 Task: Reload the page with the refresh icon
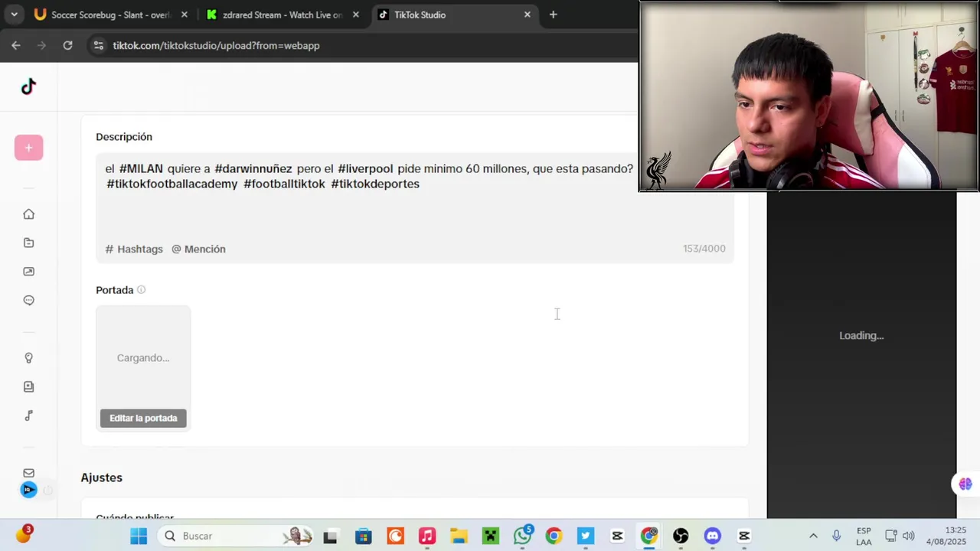[67, 45]
